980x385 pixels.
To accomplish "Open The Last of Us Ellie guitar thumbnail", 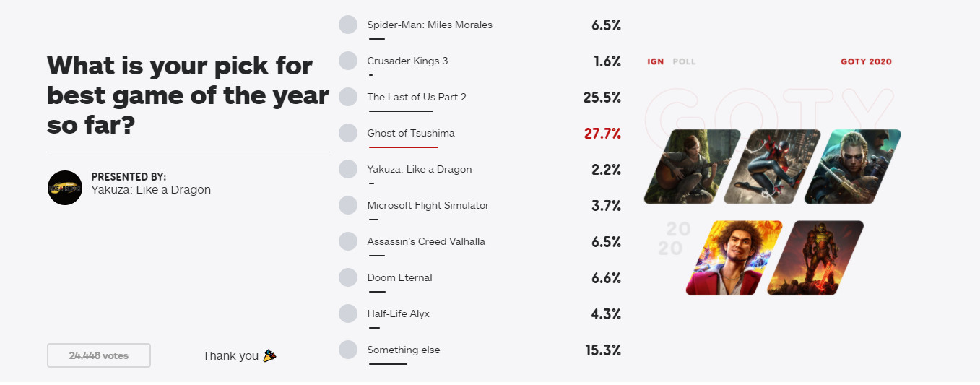I will (x=693, y=167).
